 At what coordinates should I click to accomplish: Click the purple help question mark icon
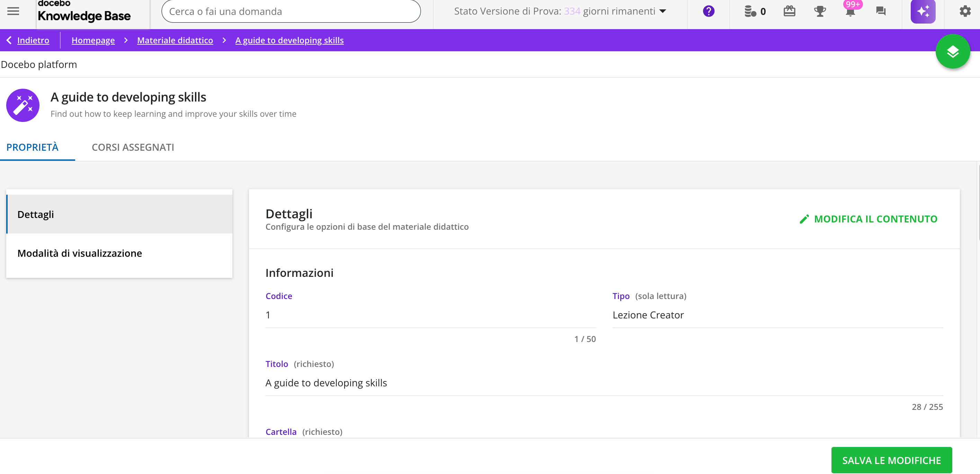(709, 11)
